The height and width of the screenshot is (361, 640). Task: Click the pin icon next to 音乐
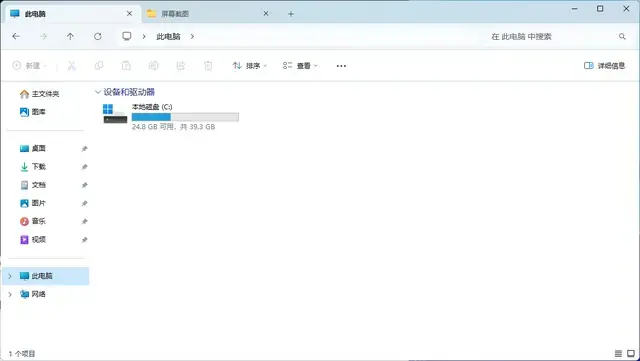pyautogui.click(x=84, y=221)
